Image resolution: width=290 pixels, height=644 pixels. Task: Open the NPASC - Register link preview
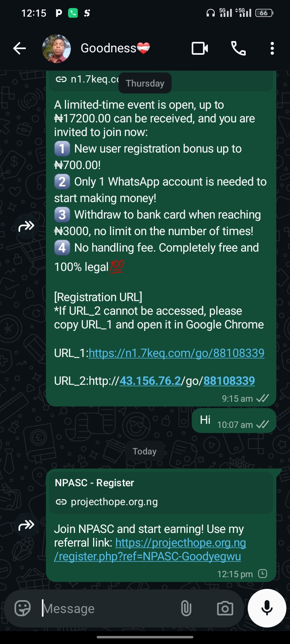159,492
